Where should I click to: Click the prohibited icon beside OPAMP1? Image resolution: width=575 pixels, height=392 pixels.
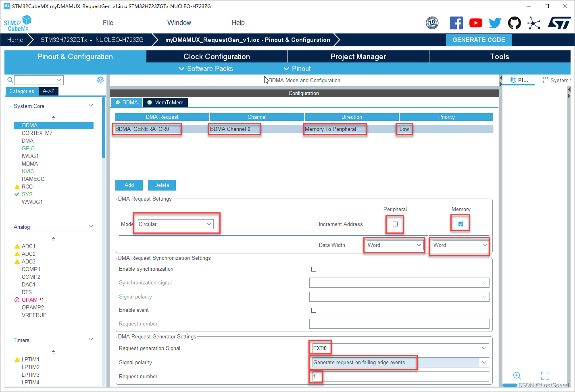pos(17,300)
